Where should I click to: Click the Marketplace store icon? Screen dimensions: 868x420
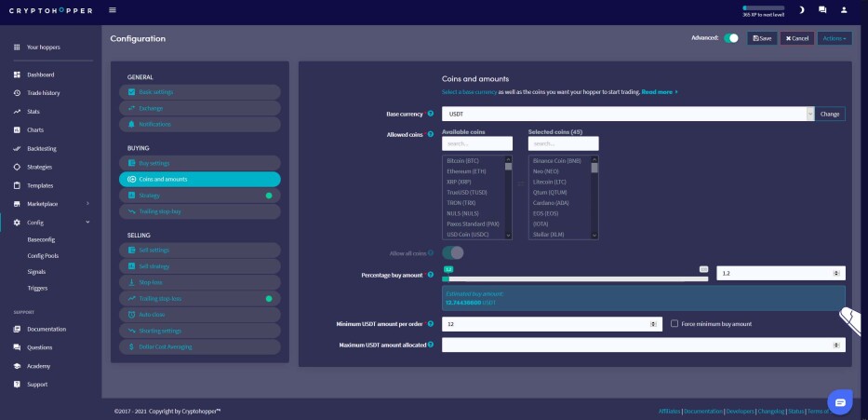17,204
